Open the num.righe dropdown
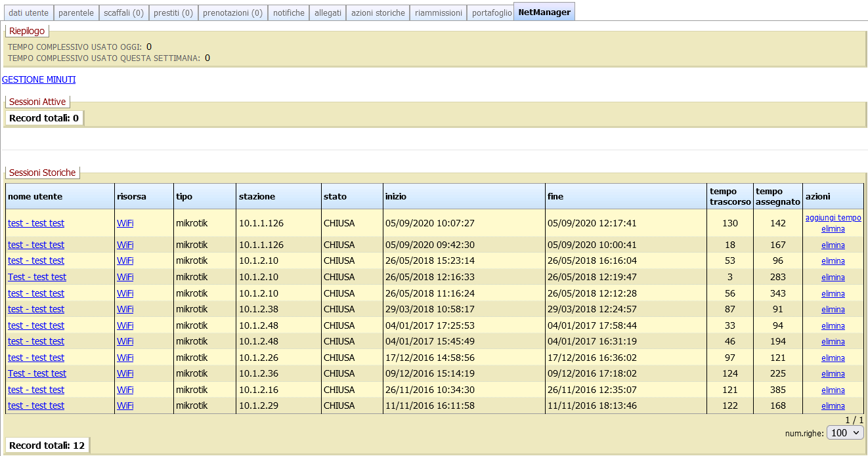 pyautogui.click(x=846, y=433)
